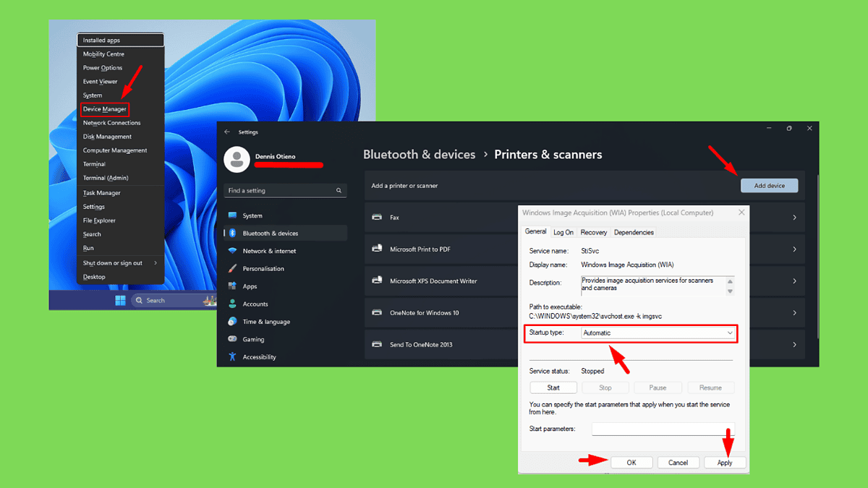
Task: Click the Start parameters input field
Action: click(663, 429)
